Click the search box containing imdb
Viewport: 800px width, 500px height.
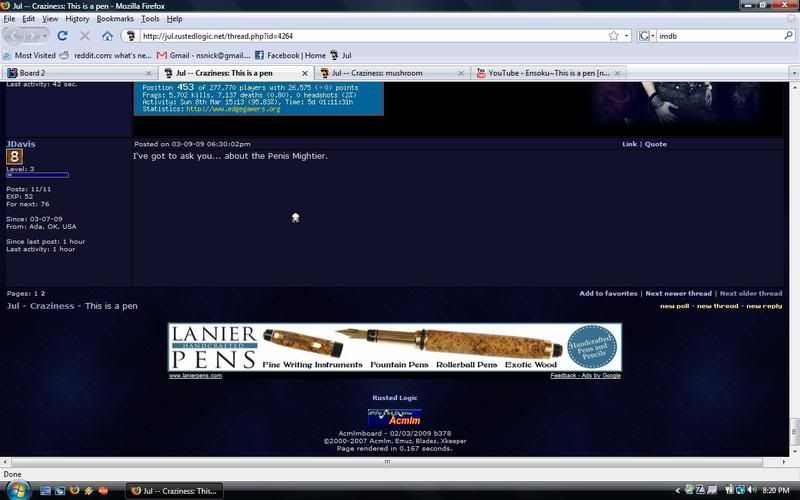coord(719,36)
